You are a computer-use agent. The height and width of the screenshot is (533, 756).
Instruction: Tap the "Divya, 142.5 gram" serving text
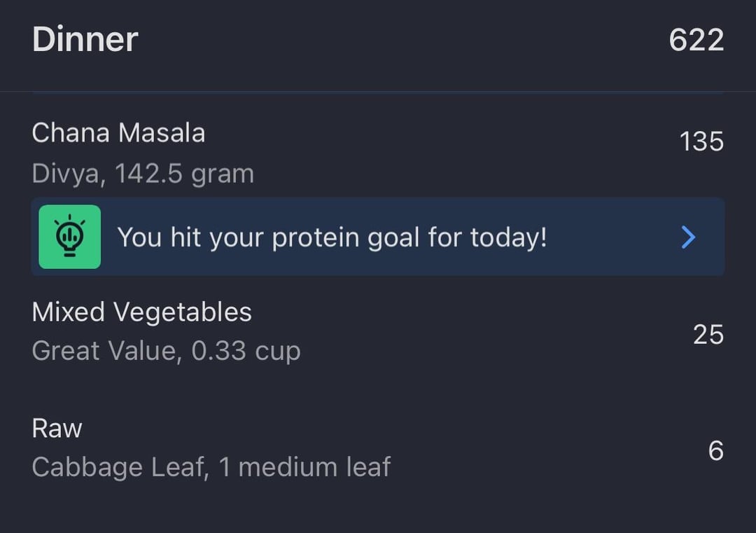(x=143, y=174)
